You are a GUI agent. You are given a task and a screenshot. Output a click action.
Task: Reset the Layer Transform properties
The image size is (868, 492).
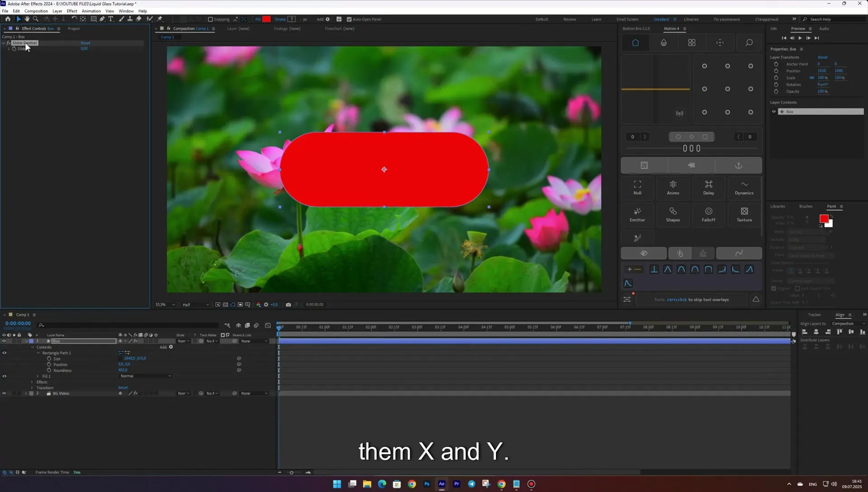[x=822, y=57]
